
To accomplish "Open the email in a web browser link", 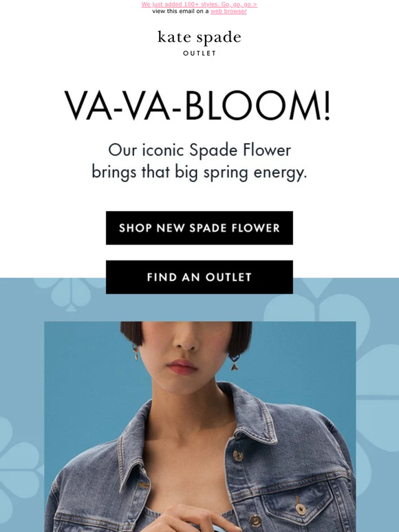I will 228,11.
